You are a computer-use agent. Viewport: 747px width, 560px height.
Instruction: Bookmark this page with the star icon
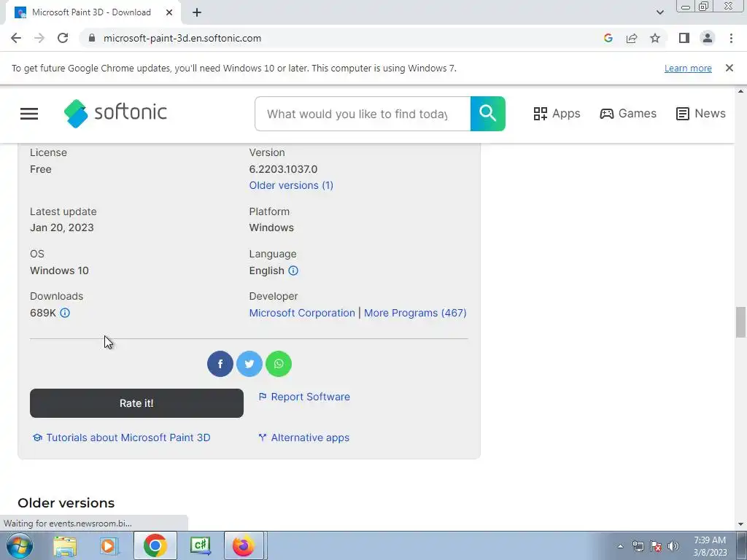click(655, 38)
